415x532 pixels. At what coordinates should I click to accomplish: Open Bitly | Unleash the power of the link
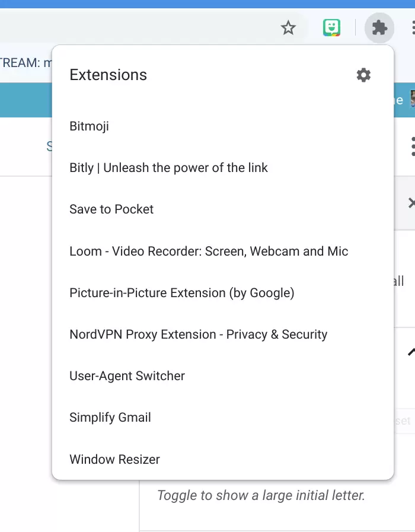[x=168, y=168]
